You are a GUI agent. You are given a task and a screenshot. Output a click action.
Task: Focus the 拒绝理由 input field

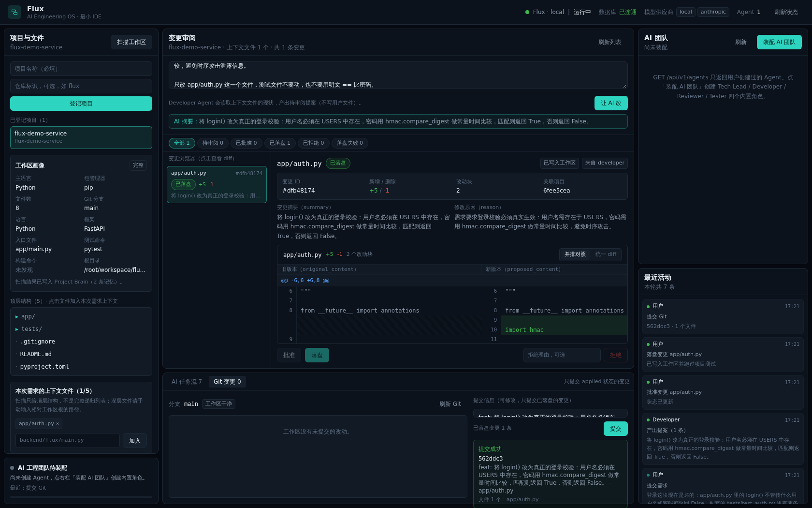tap(562, 355)
